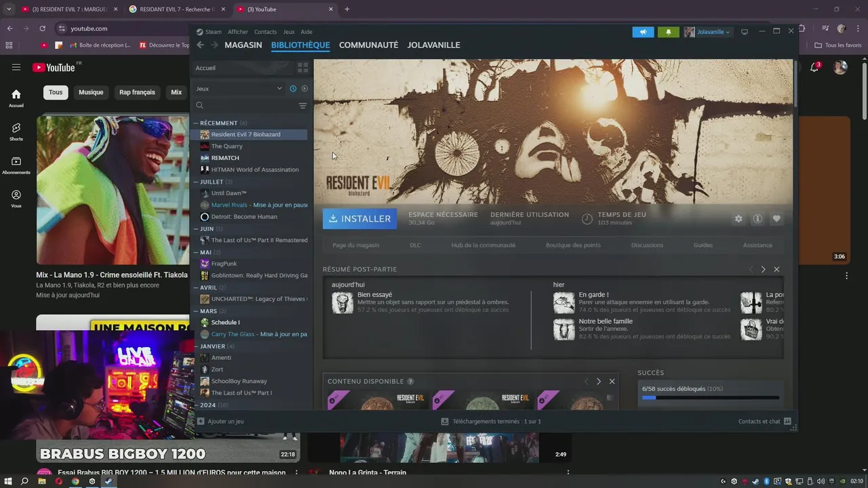Screen dimensions: 868x488
Task: Open YouTube Abonnements sidebar icon
Action: click(x=16, y=161)
